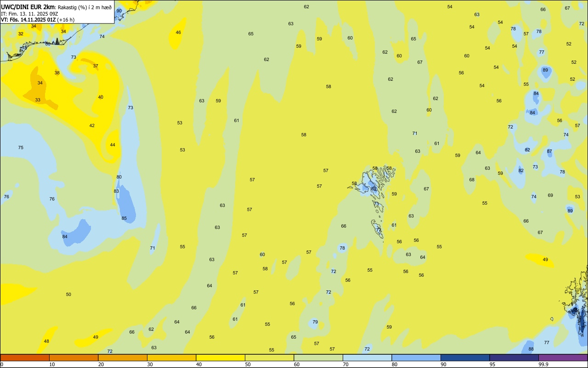Viewport: 588px width, 368px height.
Task: Click the map value "32" near the top-left coast
Action: tap(21, 34)
